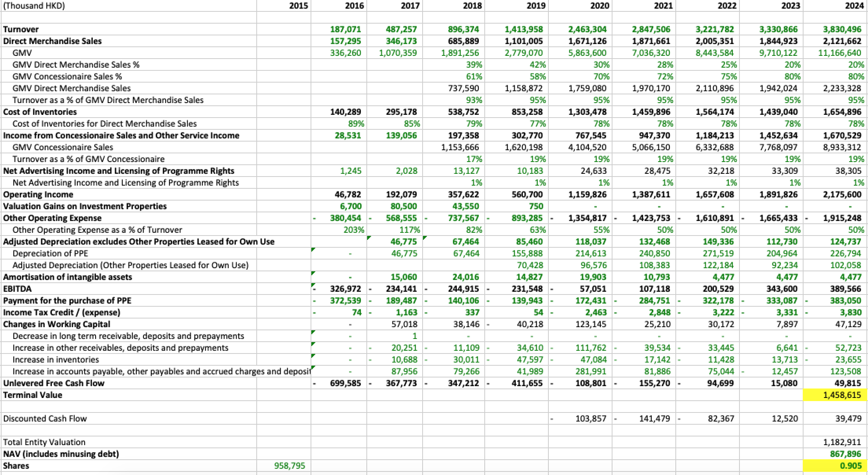Click Concessionaire income value 28,531
Screen dimensions: 868x475
tap(348, 136)
